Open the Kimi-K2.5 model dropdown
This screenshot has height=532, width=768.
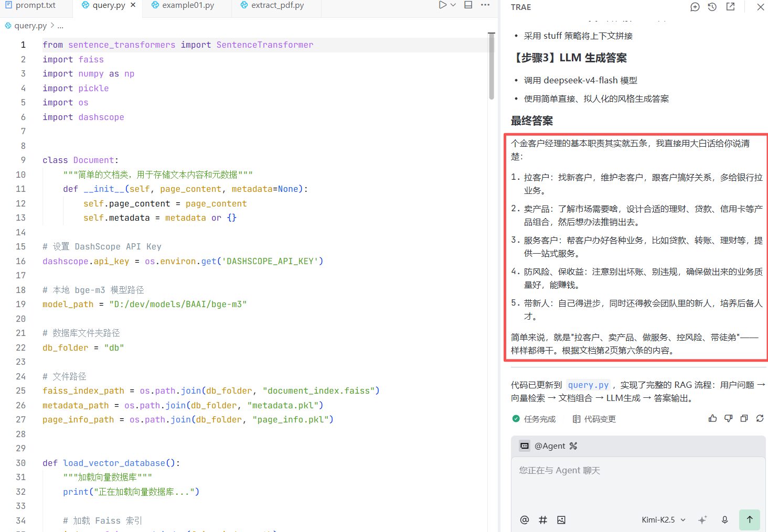664,520
